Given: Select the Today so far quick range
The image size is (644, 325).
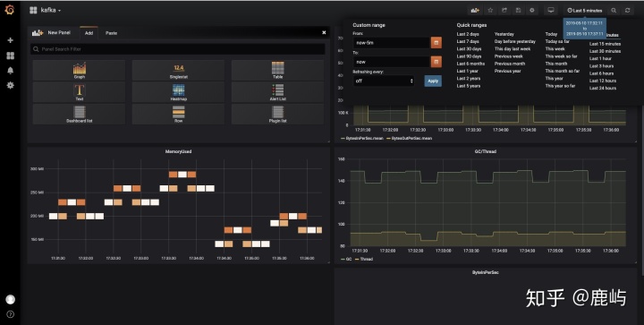Looking at the screenshot, I should click(557, 41).
